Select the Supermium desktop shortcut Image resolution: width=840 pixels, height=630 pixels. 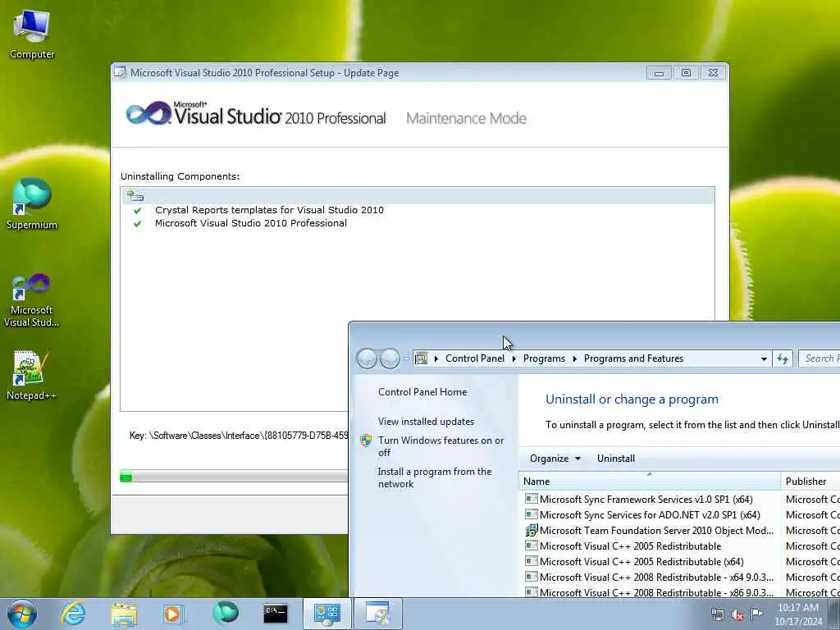point(32,203)
